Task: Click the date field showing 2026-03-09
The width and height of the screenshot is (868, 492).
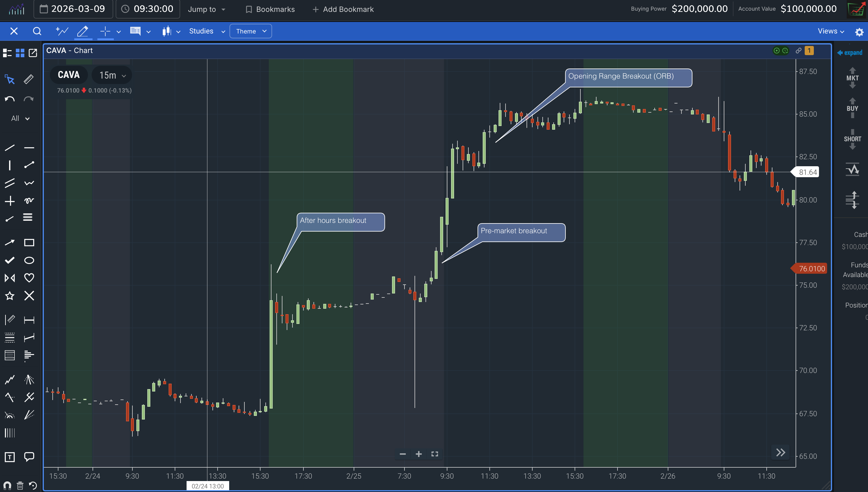Action: 73,9
